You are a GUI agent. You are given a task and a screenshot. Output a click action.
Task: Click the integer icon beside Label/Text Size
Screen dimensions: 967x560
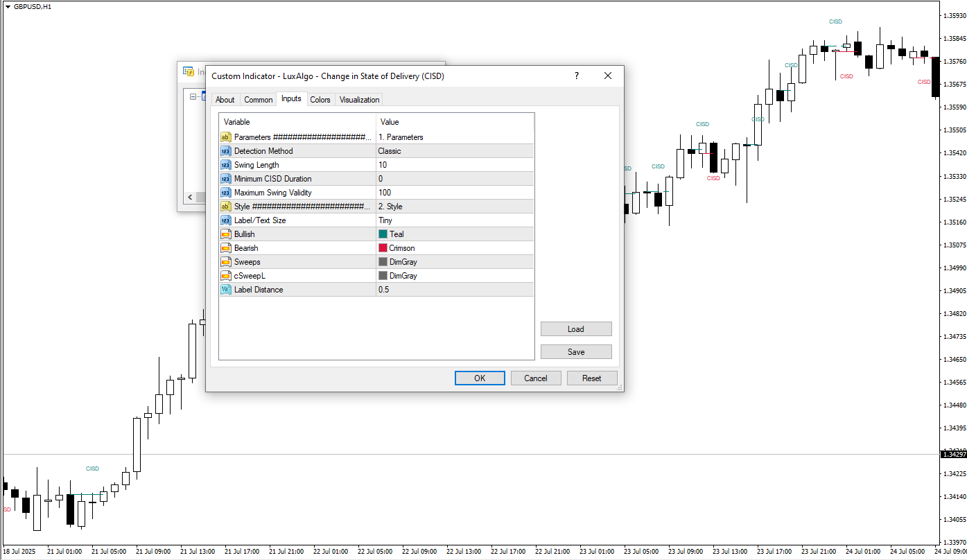pyautogui.click(x=225, y=220)
